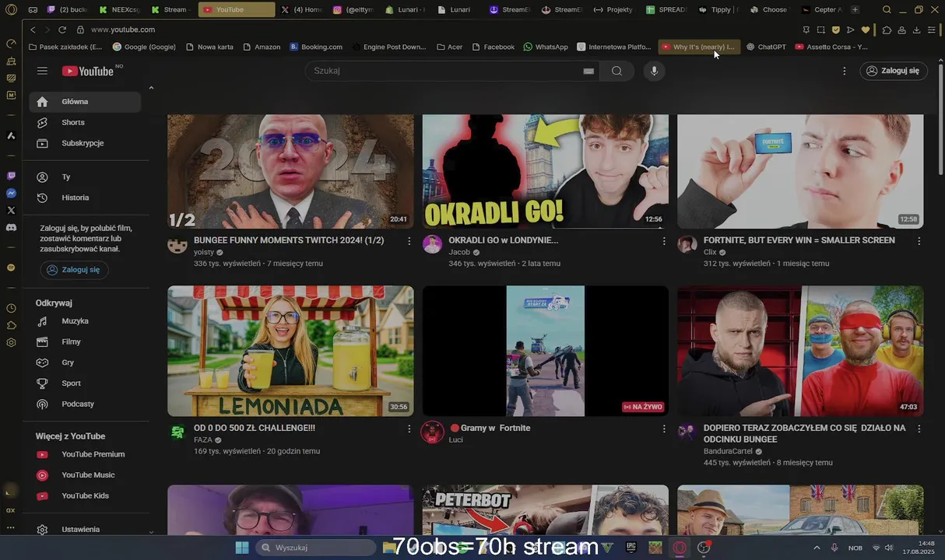Open the WhatsApp bookmark
The image size is (945, 560).
(546, 47)
